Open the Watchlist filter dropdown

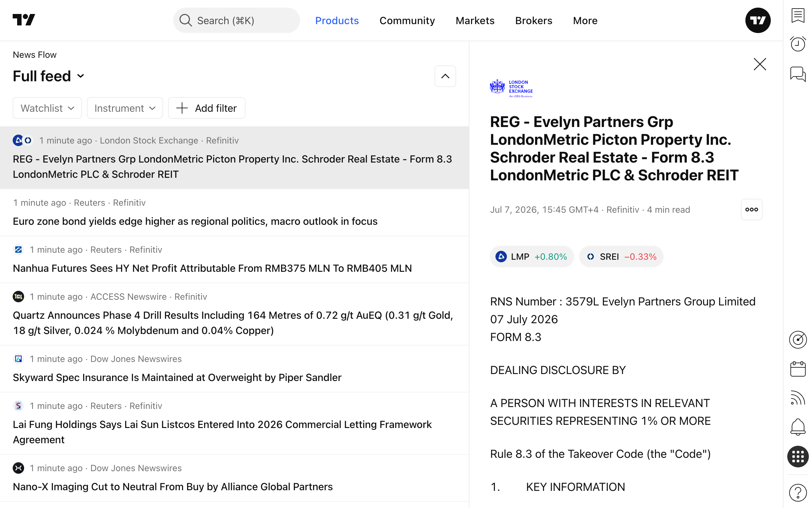click(x=47, y=108)
